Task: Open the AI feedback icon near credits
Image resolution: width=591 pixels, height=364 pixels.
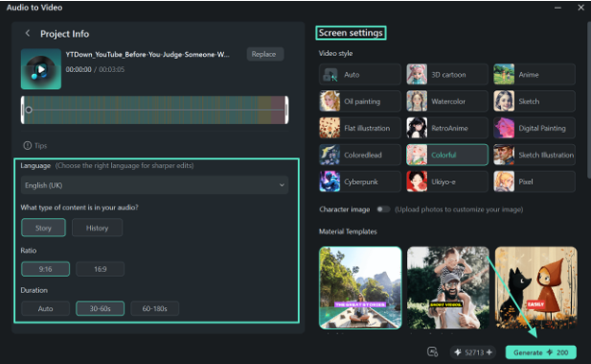Action: 433,353
